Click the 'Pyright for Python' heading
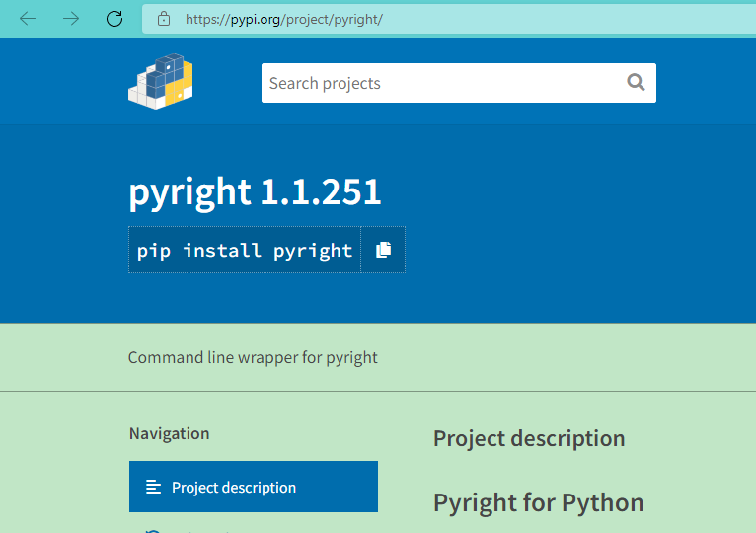Image resolution: width=756 pixels, height=533 pixels. pos(538,502)
